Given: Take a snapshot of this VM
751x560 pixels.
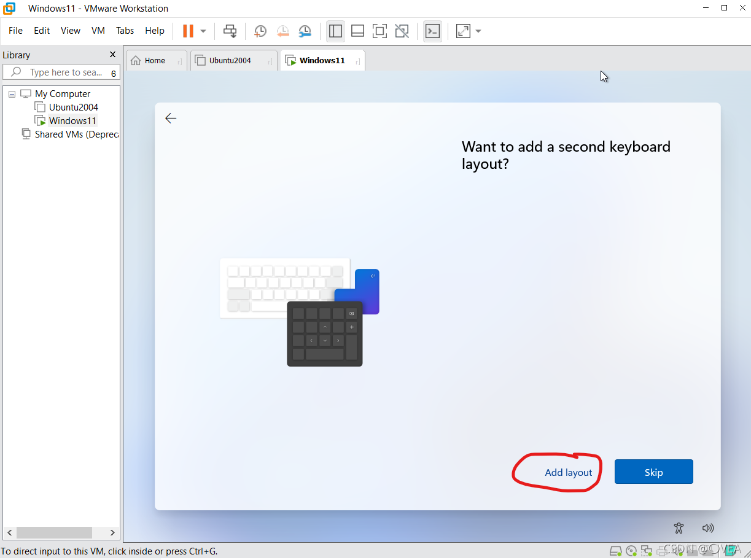Looking at the screenshot, I should 260,31.
